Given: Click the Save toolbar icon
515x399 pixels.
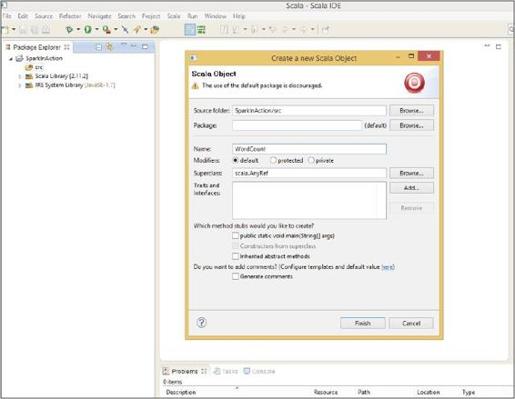Looking at the screenshot, I should [23, 30].
